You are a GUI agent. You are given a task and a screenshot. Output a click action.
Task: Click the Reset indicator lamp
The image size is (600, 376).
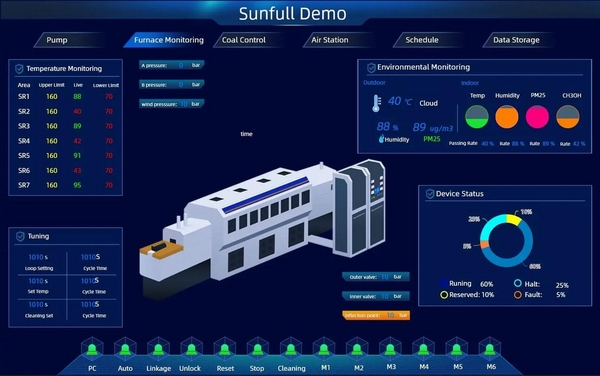225,349
